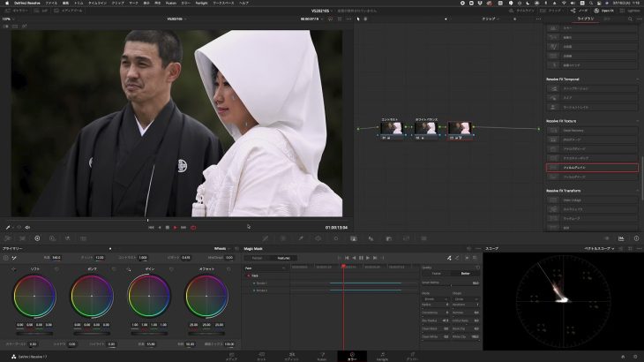
Task: Reset the Gain wheel
Action: pos(171,269)
